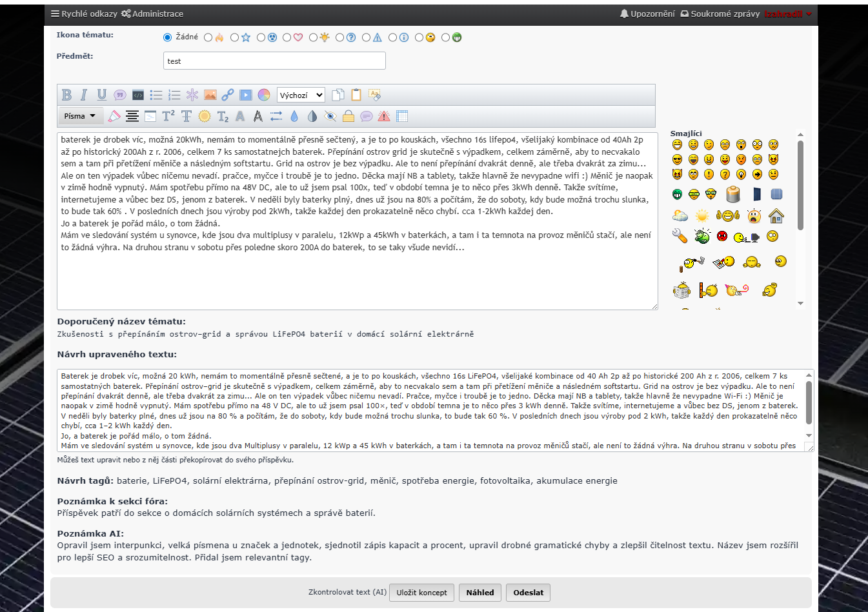Screen dimensions: 868x612
Task: Insert an image with the picture icon
Action: point(210,95)
